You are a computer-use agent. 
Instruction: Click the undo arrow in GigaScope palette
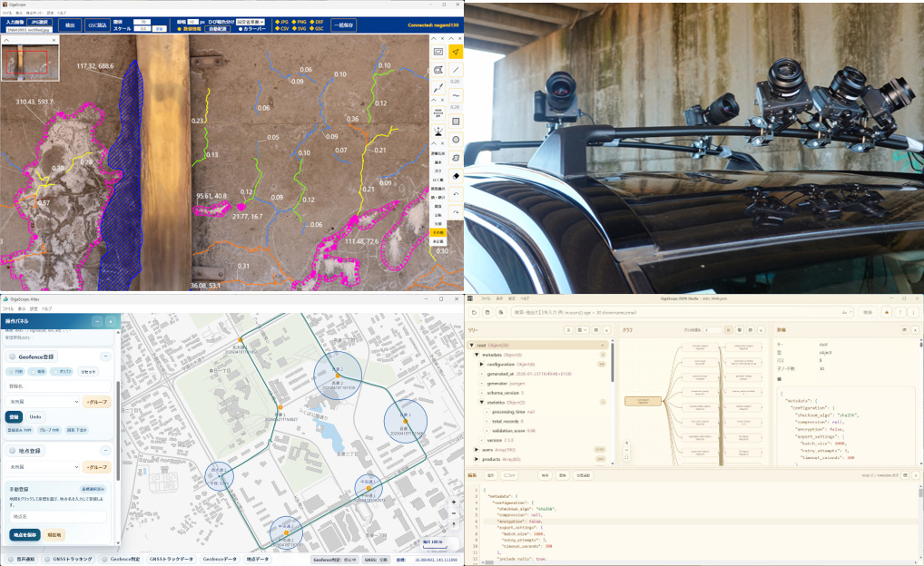pyautogui.click(x=456, y=194)
